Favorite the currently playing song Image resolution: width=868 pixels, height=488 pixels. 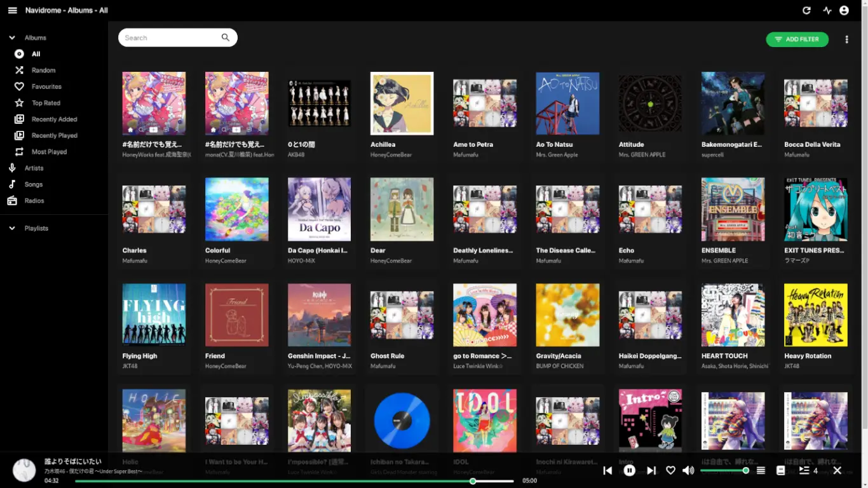(670, 470)
